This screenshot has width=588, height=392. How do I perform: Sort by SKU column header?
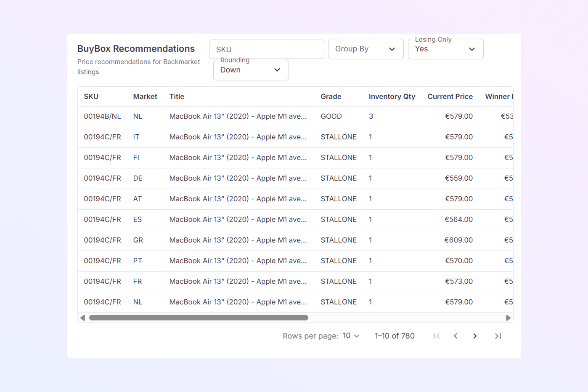click(x=91, y=96)
